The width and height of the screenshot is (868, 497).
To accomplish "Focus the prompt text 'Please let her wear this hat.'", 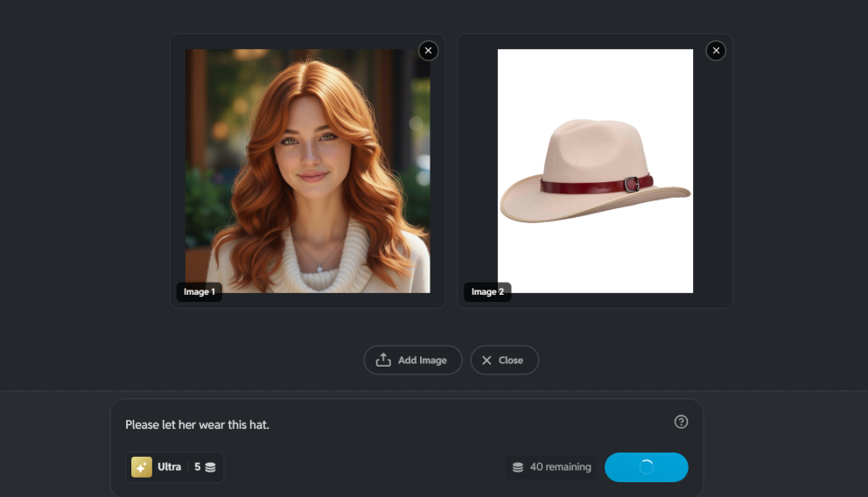I will (x=197, y=424).
